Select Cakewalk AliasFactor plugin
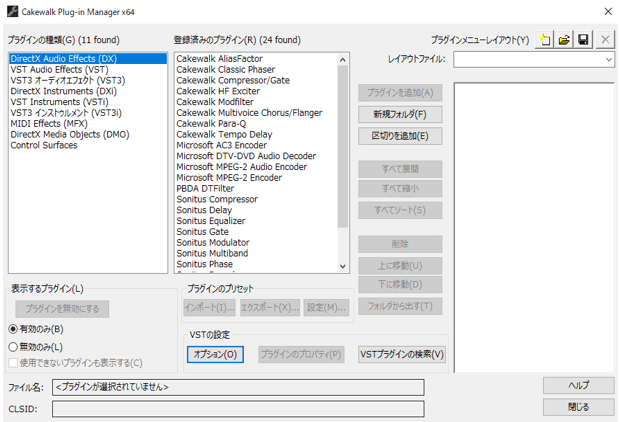Image resolution: width=620 pixels, height=422 pixels. click(x=256, y=59)
